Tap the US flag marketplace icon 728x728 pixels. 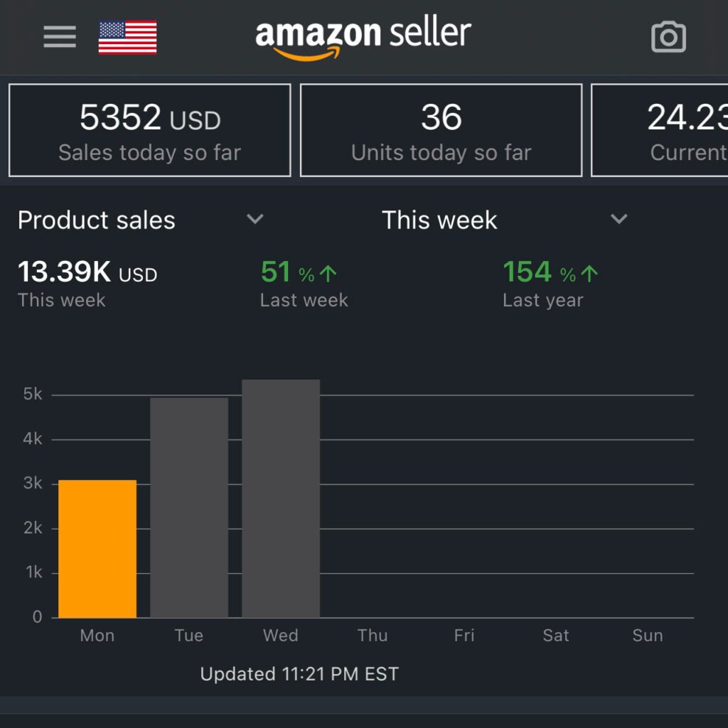coord(127,38)
